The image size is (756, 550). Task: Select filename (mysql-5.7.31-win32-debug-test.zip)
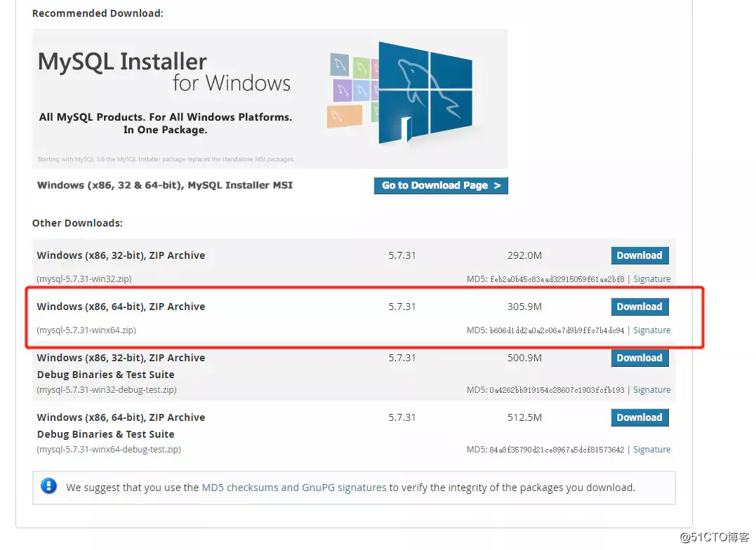[107, 390]
